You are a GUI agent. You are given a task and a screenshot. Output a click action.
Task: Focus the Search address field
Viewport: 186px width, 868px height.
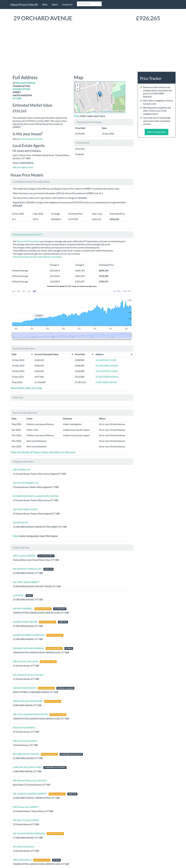coord(89,4)
